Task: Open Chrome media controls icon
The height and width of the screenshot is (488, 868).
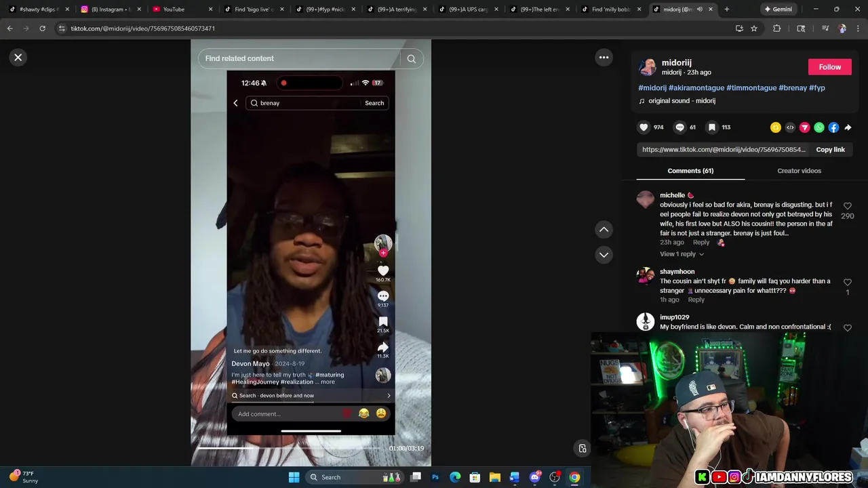Action: [x=825, y=28]
